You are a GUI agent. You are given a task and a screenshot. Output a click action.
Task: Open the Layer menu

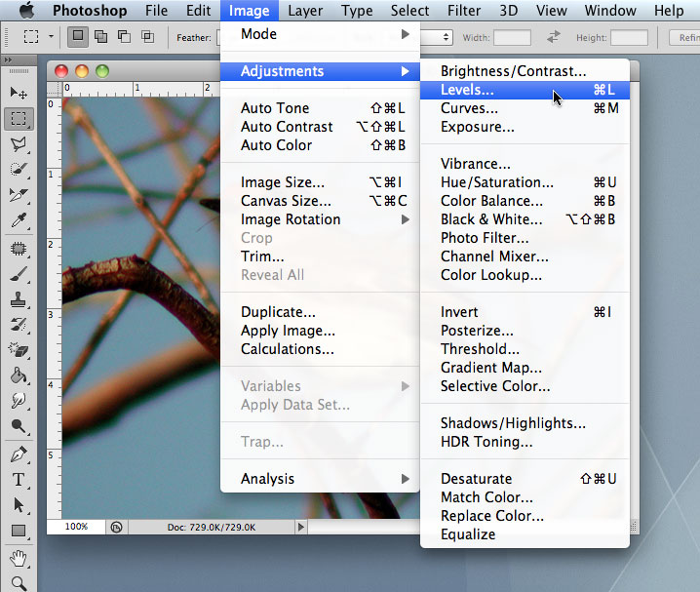pyautogui.click(x=305, y=11)
